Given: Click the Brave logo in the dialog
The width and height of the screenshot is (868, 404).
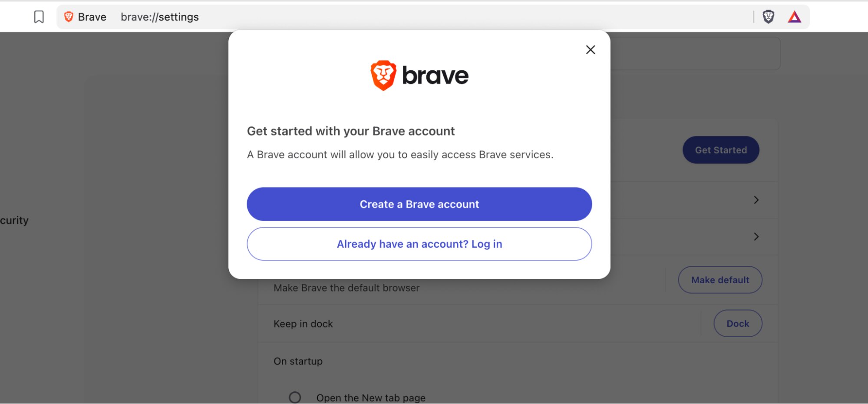Looking at the screenshot, I should pos(419,76).
